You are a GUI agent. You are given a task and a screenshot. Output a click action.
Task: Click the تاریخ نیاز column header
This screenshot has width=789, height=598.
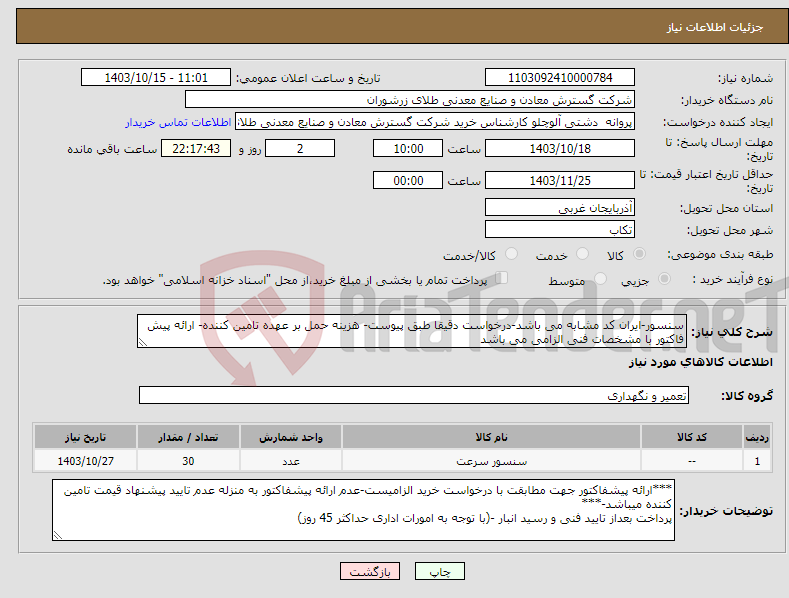pyautogui.click(x=85, y=437)
